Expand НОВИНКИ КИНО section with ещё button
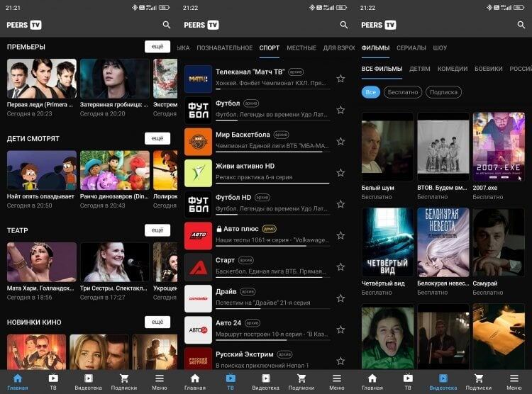The image size is (532, 394). pos(157,322)
